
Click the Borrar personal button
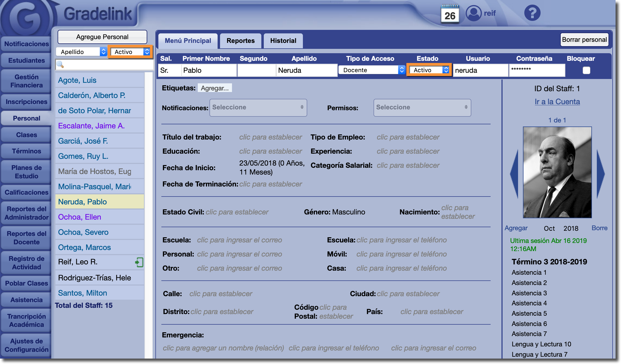584,40
